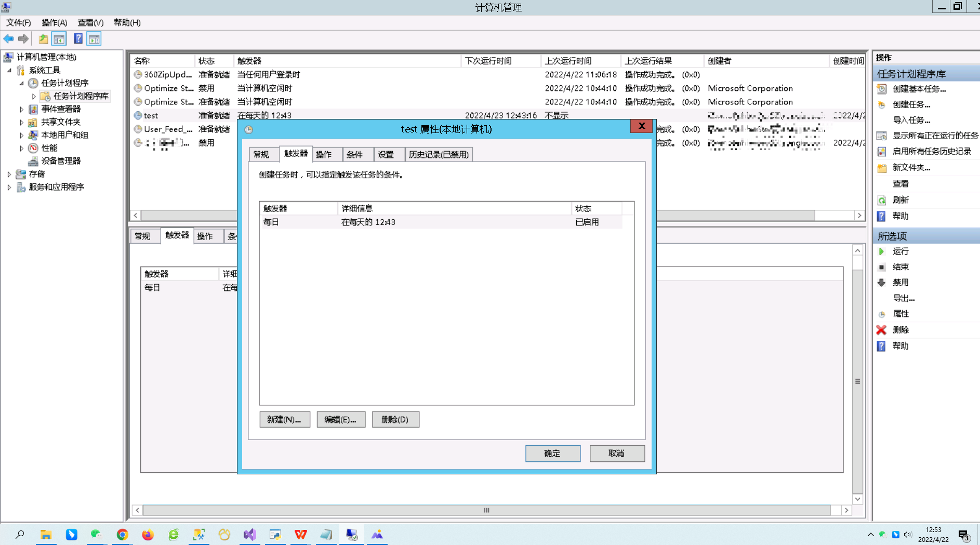Screen dimensions: 980x545
Task: Open File Explorer from the taskbar
Action: coord(46,534)
